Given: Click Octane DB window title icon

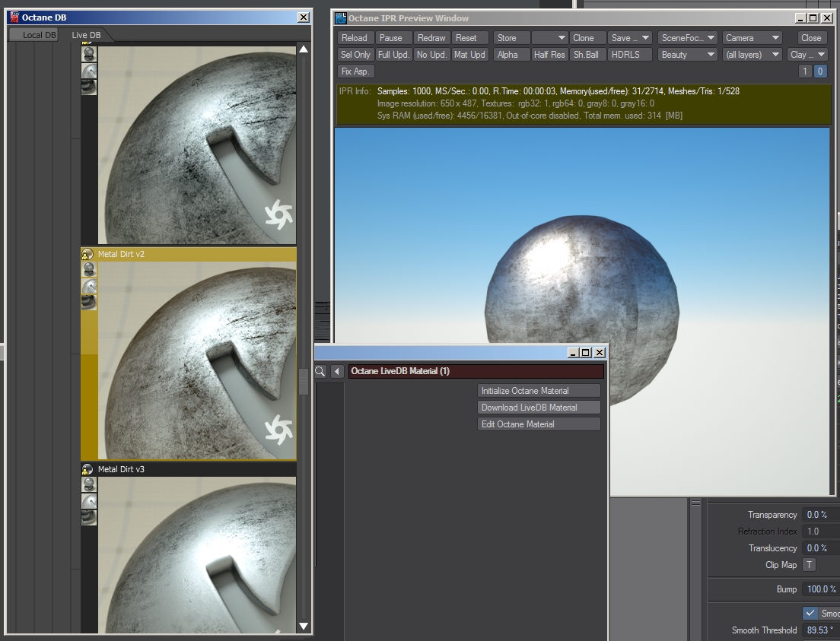Looking at the screenshot, I should 14,17.
